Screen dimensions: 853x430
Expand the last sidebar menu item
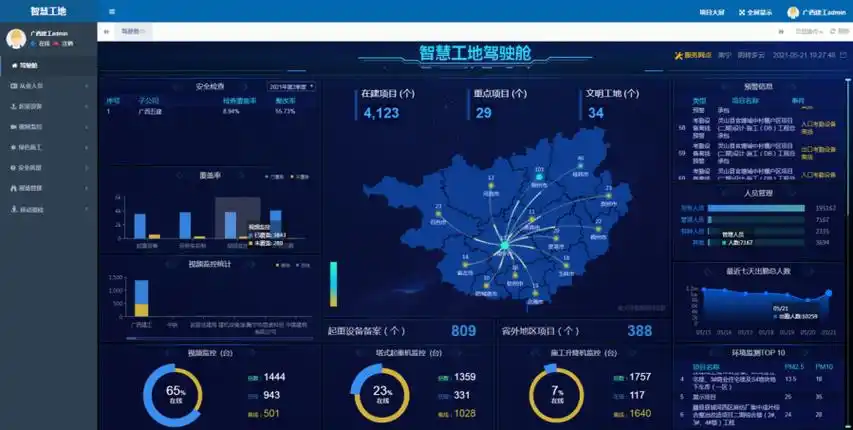pyautogui.click(x=49, y=210)
